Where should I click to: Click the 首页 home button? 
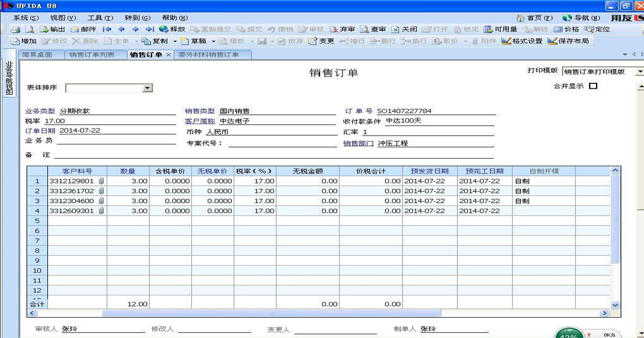534,18
